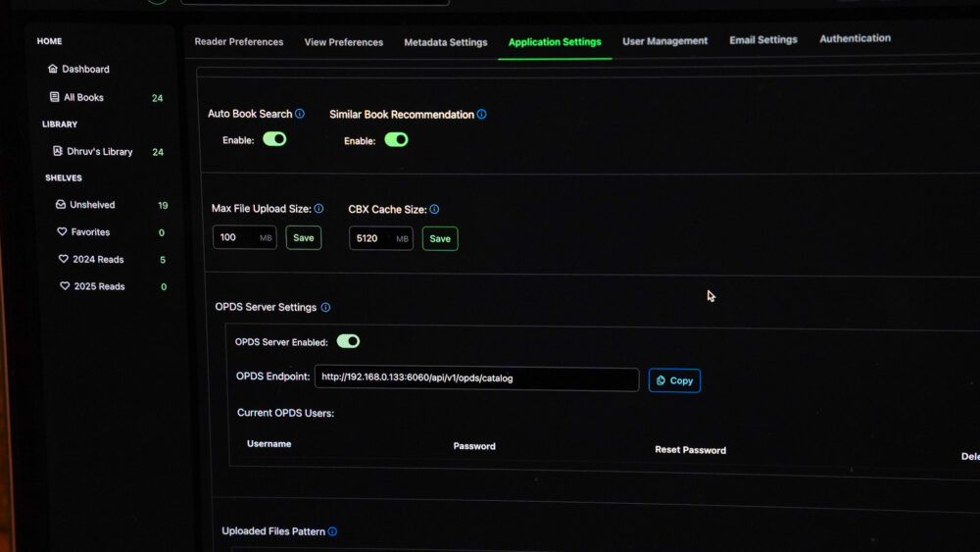The height and width of the screenshot is (552, 980).
Task: Disable the Auto Book Search toggle
Action: click(274, 139)
